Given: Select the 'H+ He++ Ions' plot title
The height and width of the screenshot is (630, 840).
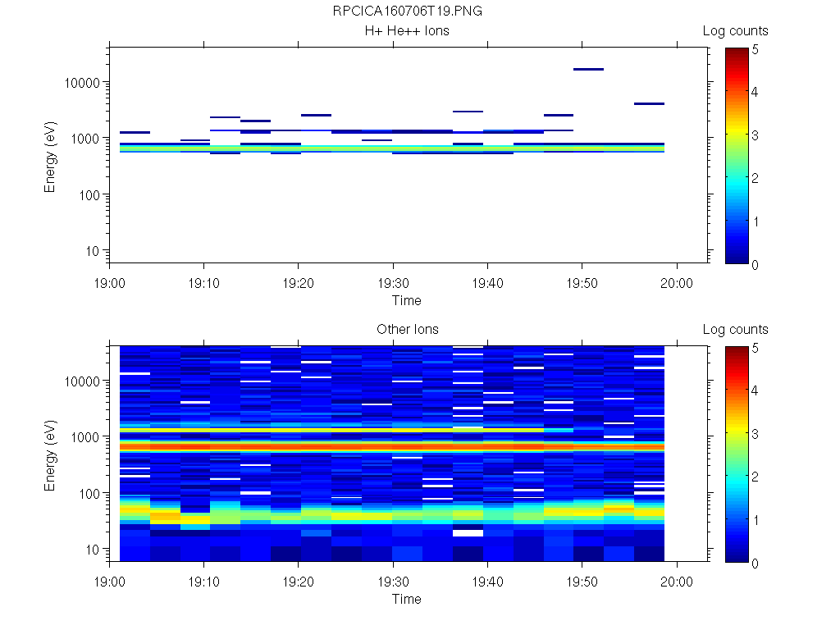Looking at the screenshot, I should tap(407, 30).
